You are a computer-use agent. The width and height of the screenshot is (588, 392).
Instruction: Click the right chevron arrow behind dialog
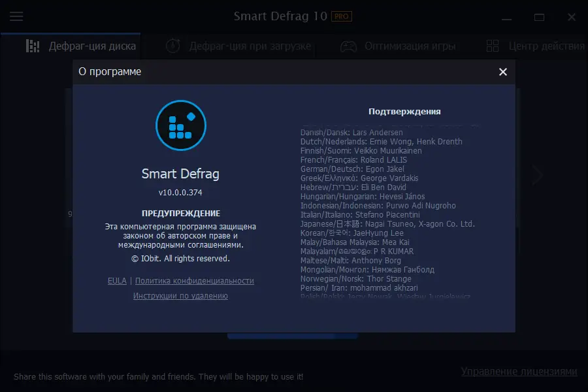click(x=538, y=174)
